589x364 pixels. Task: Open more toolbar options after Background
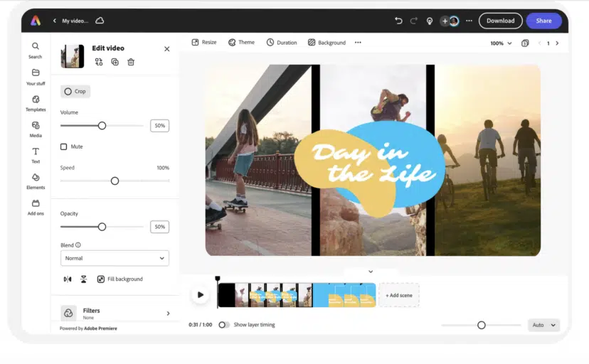(x=358, y=43)
